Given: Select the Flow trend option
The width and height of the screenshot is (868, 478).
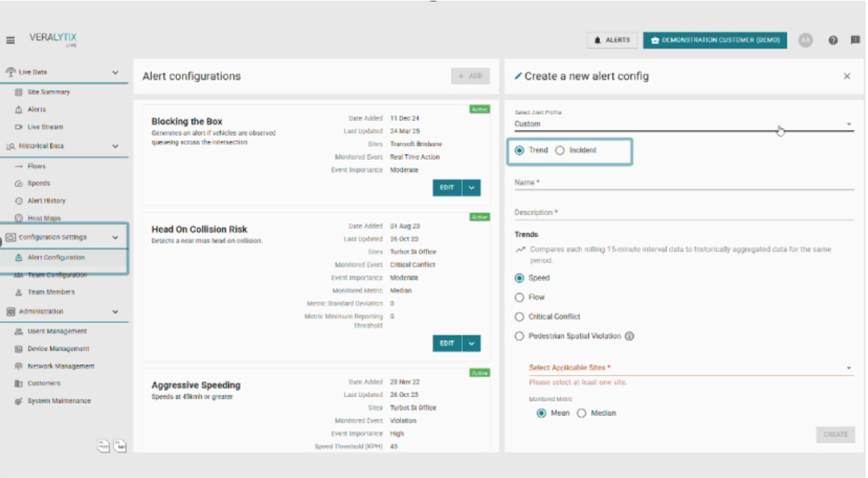Looking at the screenshot, I should coord(519,298).
